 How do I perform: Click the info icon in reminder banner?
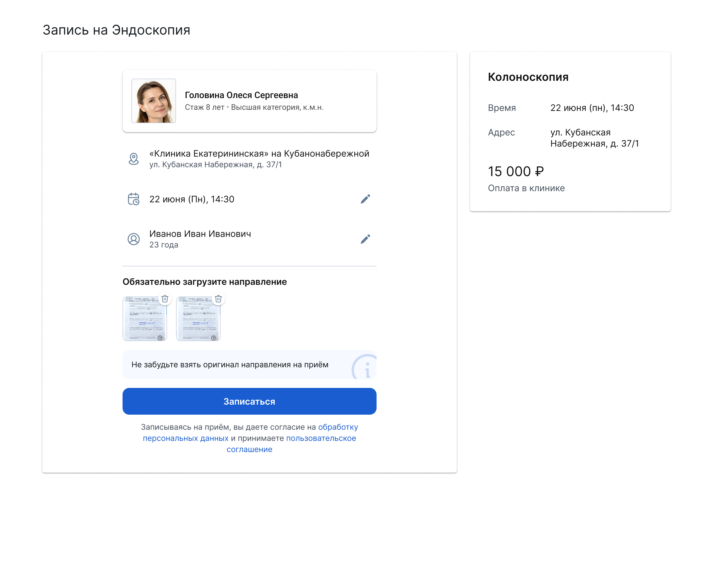[x=365, y=368]
